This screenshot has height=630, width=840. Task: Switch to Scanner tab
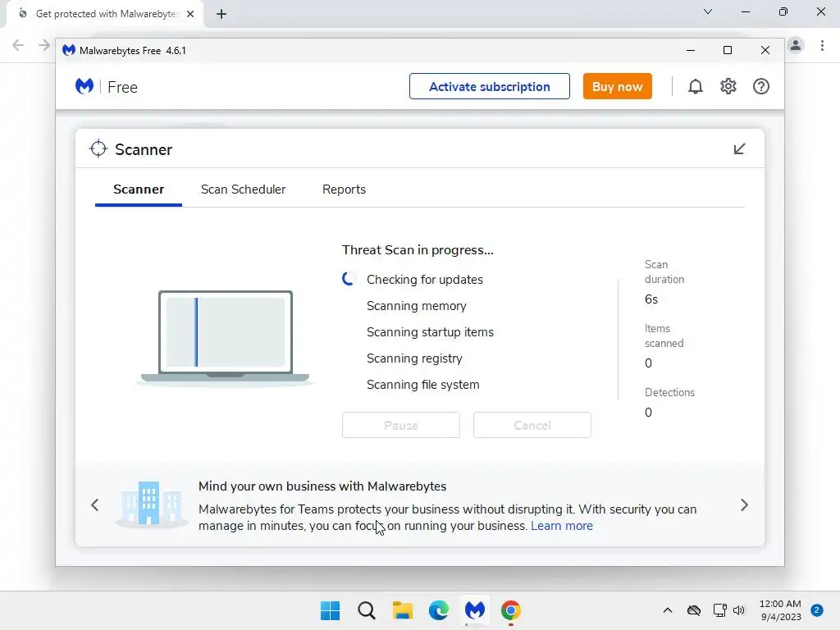(x=138, y=189)
